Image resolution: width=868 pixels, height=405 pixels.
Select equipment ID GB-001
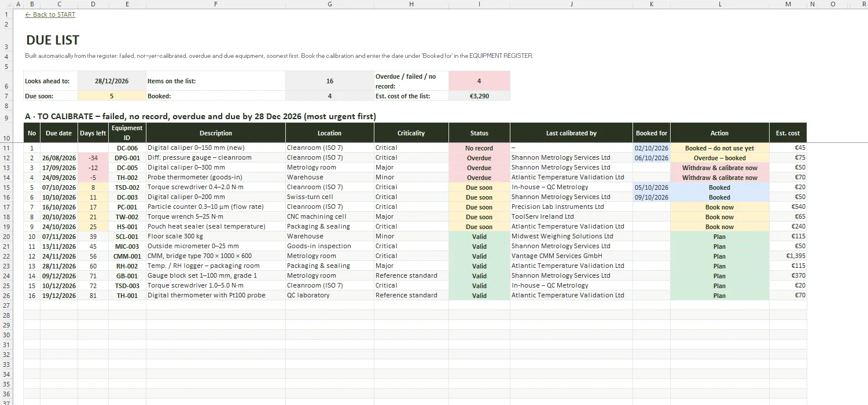click(x=127, y=276)
